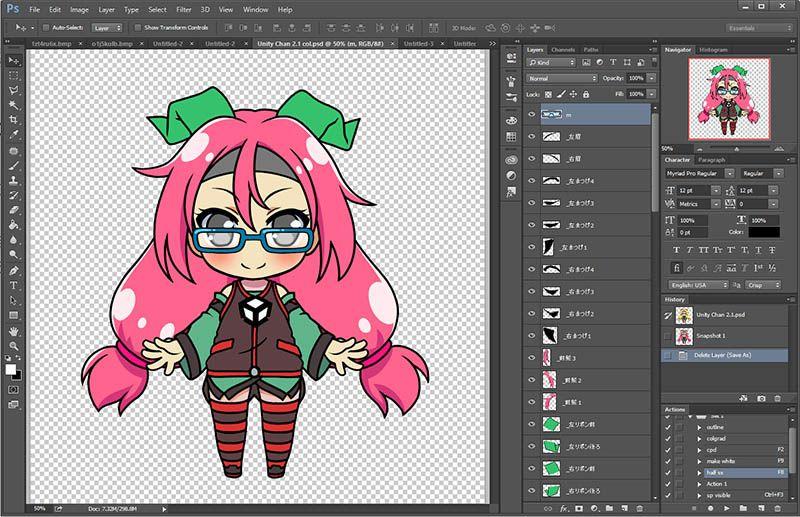The image size is (800, 517).
Task: Open the Filter menu
Action: click(184, 9)
